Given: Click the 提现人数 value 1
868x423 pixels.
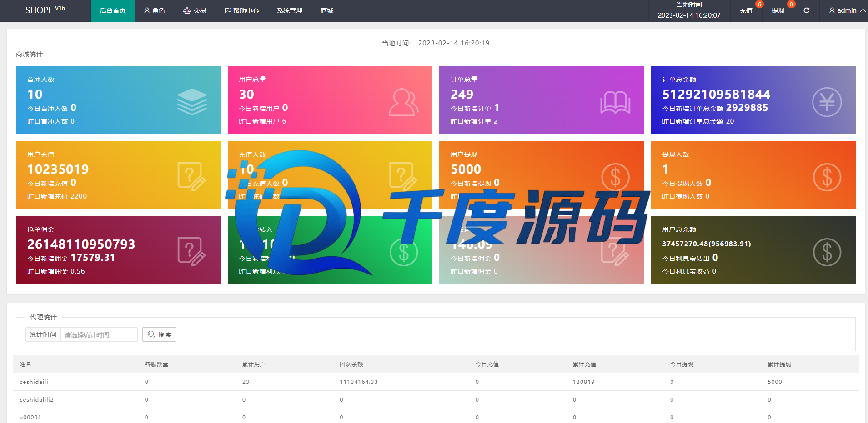Looking at the screenshot, I should click(665, 169).
